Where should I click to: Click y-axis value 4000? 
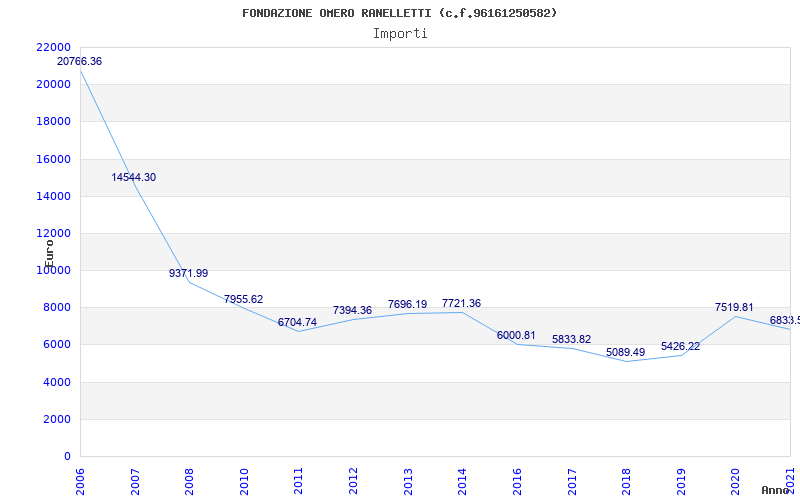[x=56, y=382]
